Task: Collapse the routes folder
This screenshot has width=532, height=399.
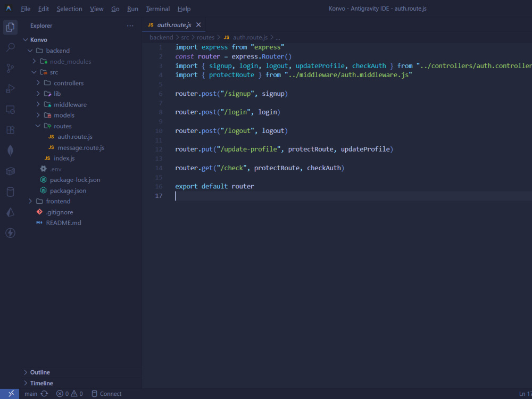Action: point(38,126)
